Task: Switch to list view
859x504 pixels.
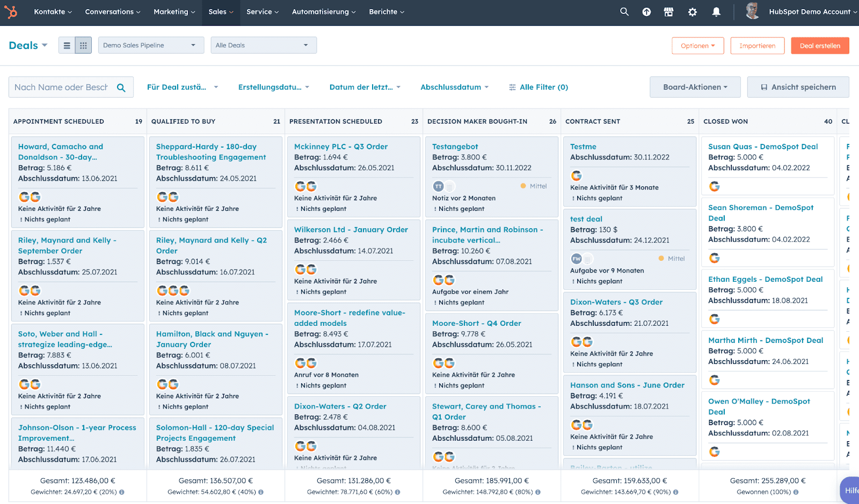Action: (67, 46)
